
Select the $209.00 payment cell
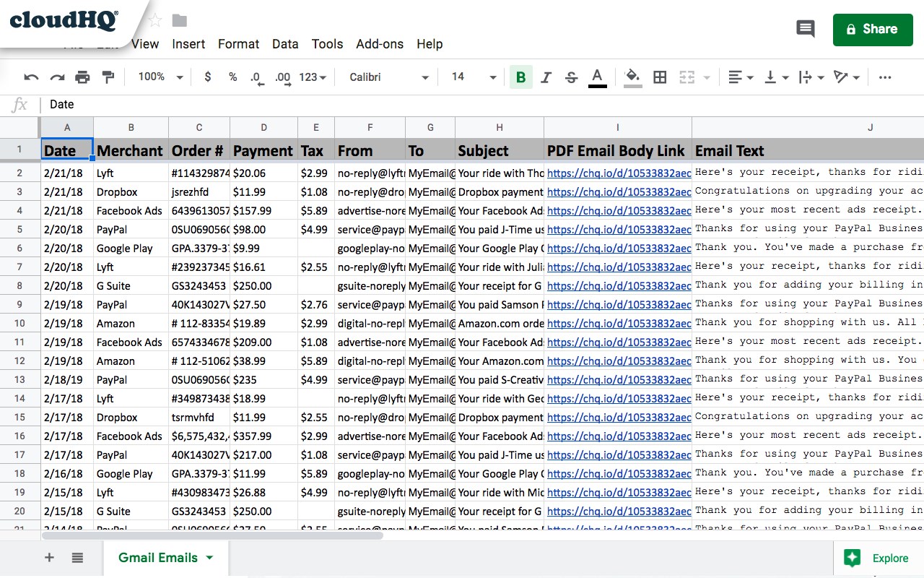[264, 342]
